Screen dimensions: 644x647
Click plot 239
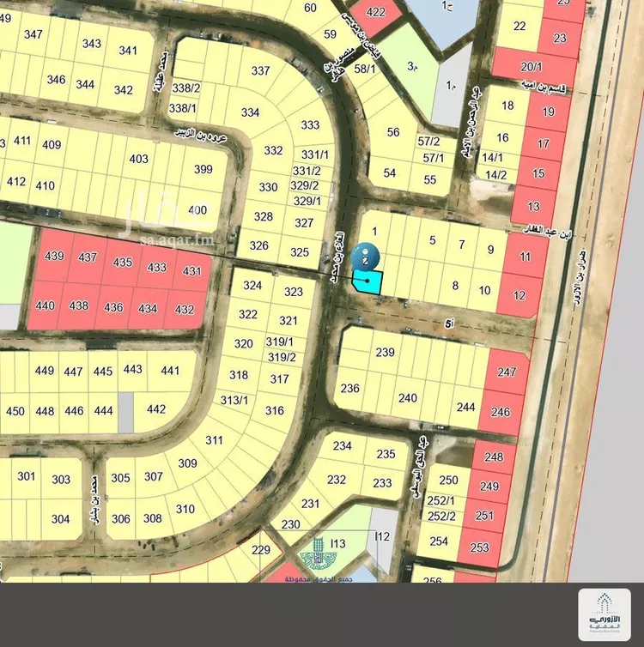tap(385, 352)
